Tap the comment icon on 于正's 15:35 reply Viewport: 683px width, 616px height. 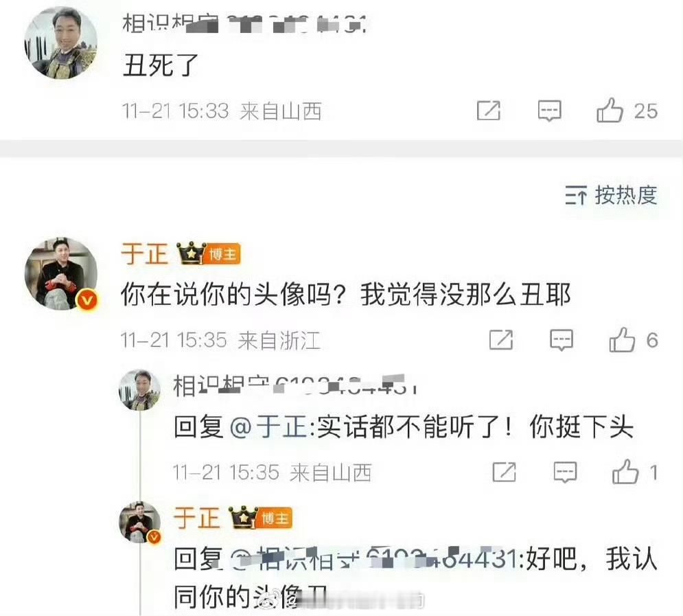(x=562, y=340)
